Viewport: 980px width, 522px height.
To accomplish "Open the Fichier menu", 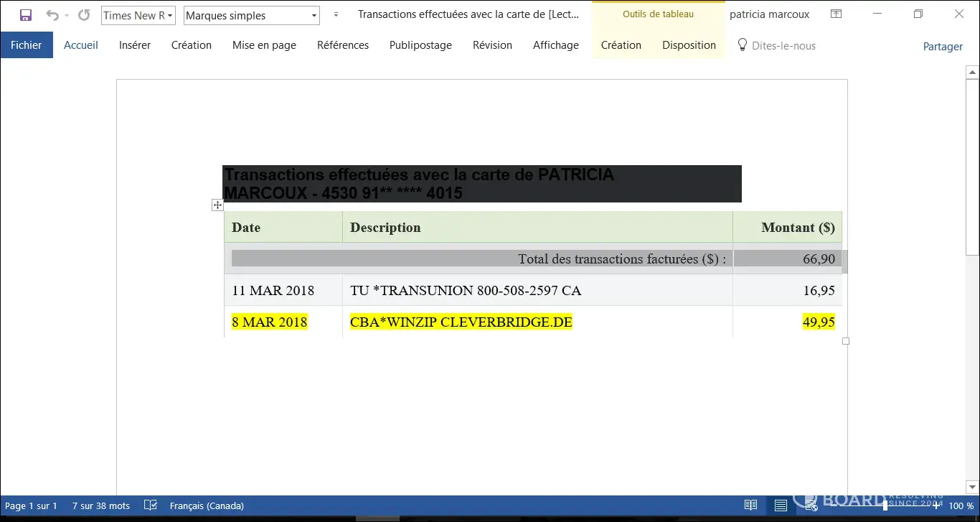I will pyautogui.click(x=27, y=45).
